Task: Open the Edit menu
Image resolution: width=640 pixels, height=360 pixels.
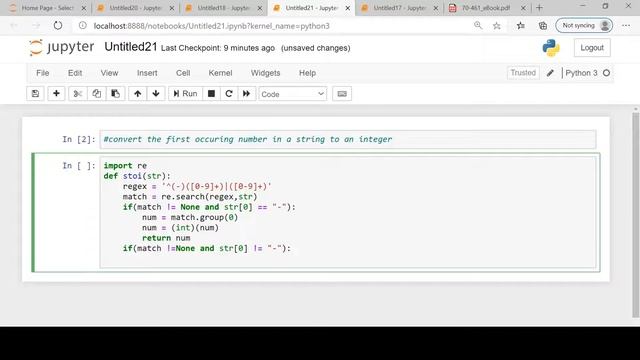Action: click(75, 73)
